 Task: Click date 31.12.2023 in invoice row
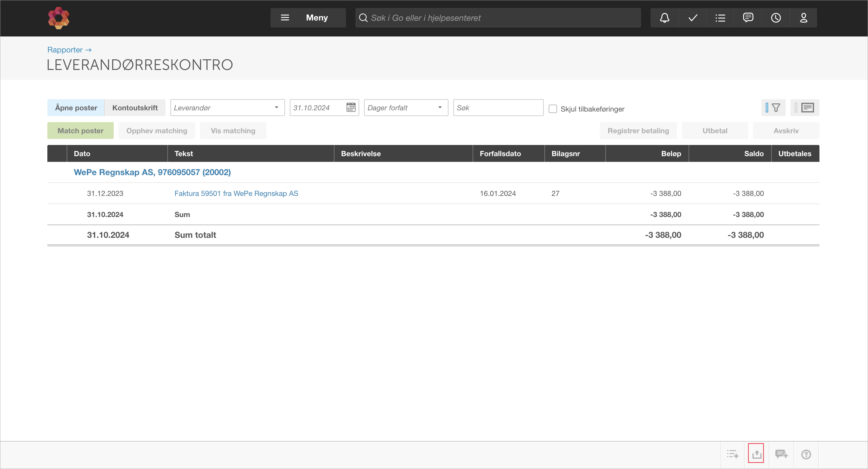coord(105,194)
